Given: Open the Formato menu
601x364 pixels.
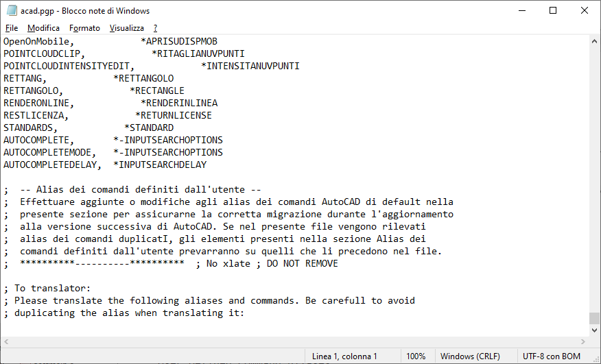Looking at the screenshot, I should tap(84, 28).
